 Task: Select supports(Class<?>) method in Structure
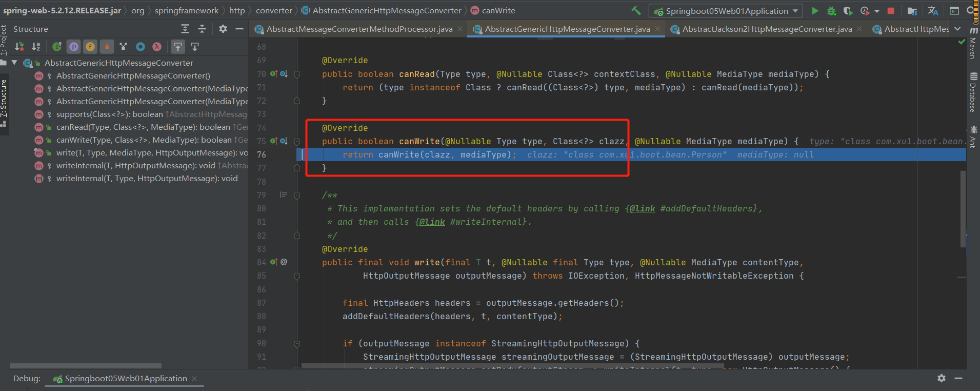tap(109, 114)
